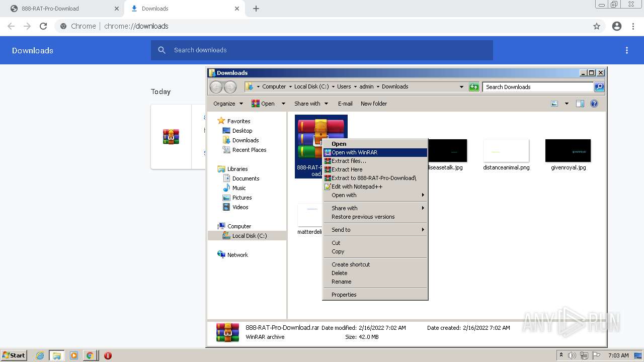Choose Extract Here option
Image resolution: width=644 pixels, height=362 pixels.
(x=375, y=169)
